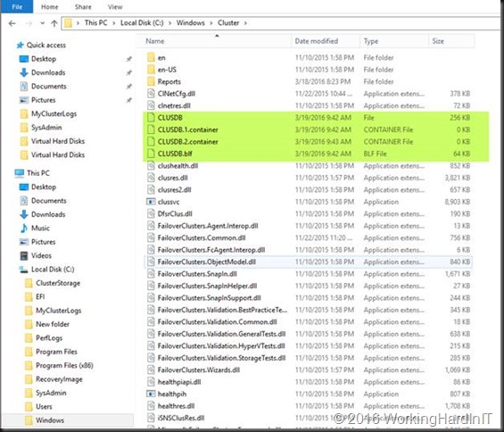
Task: Click the Forward navigation arrow
Action: pyautogui.click(x=29, y=23)
